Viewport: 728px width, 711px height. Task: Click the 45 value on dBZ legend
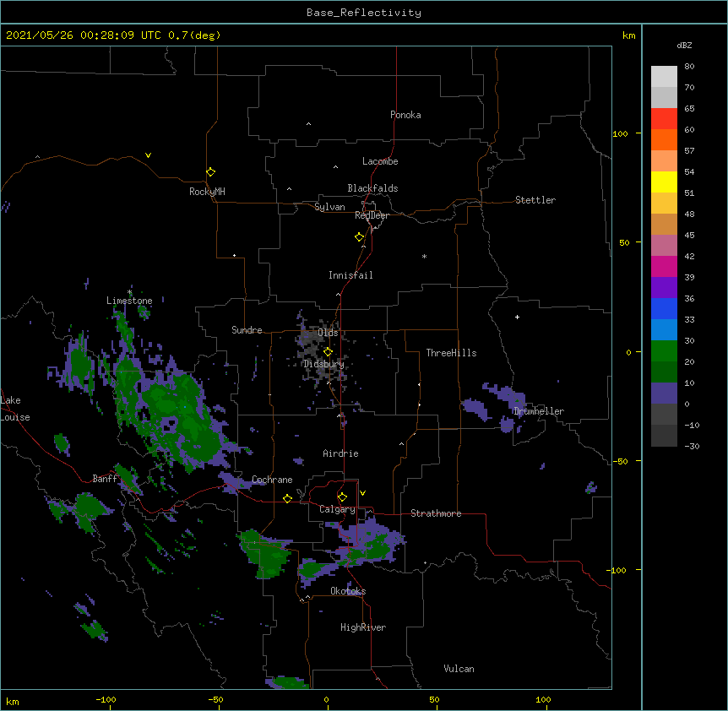pyautogui.click(x=689, y=236)
